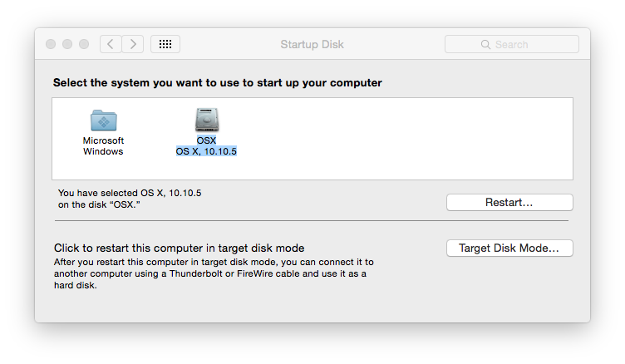Click the highlighted OSX disk name

point(206,140)
